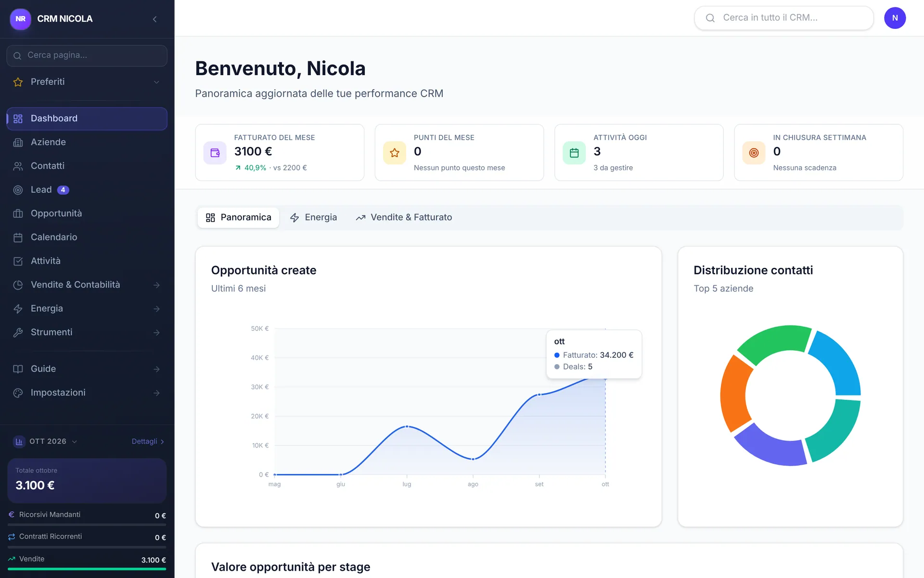The width and height of the screenshot is (924, 578).
Task: Click the In chiusura settimana target icon
Action: [754, 153]
